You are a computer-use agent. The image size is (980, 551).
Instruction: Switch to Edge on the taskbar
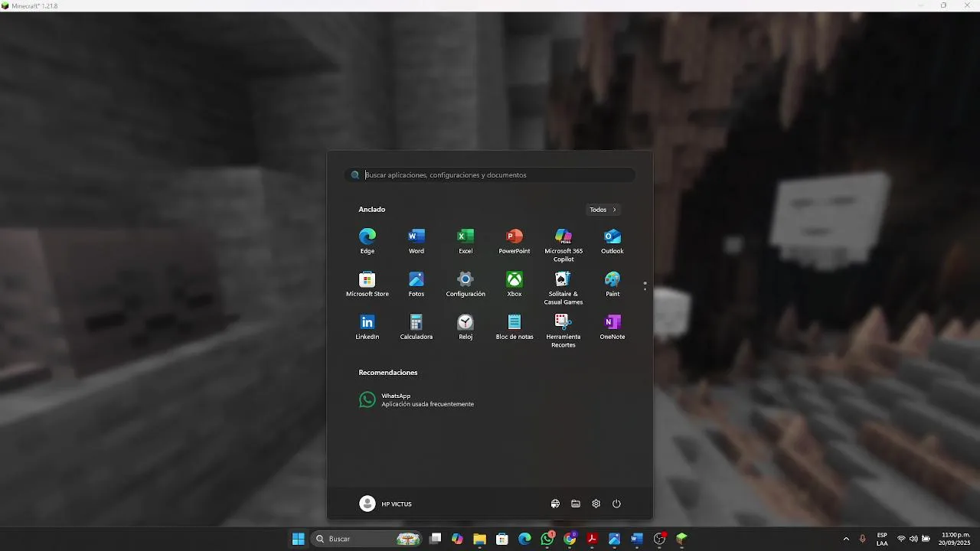[x=524, y=539]
